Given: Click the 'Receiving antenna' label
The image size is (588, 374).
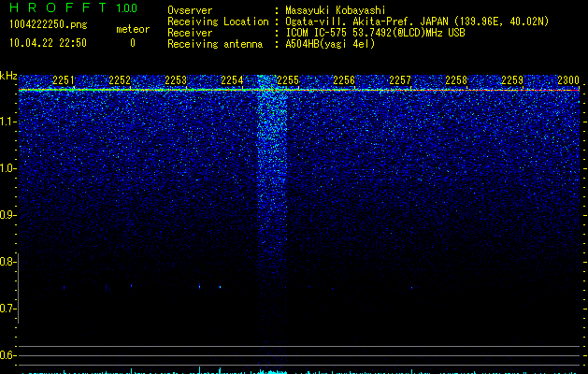Looking at the screenshot, I should coord(215,44).
